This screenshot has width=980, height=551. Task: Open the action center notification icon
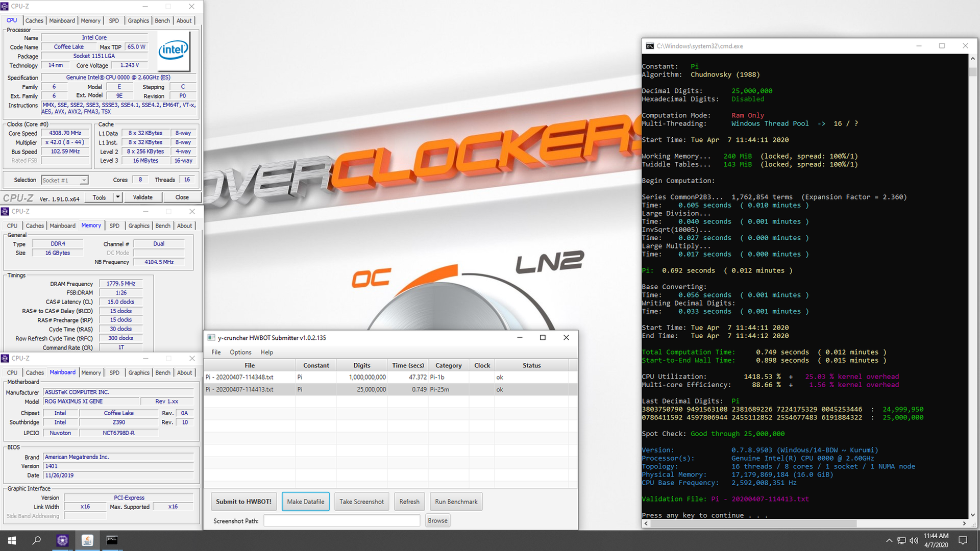click(x=963, y=540)
